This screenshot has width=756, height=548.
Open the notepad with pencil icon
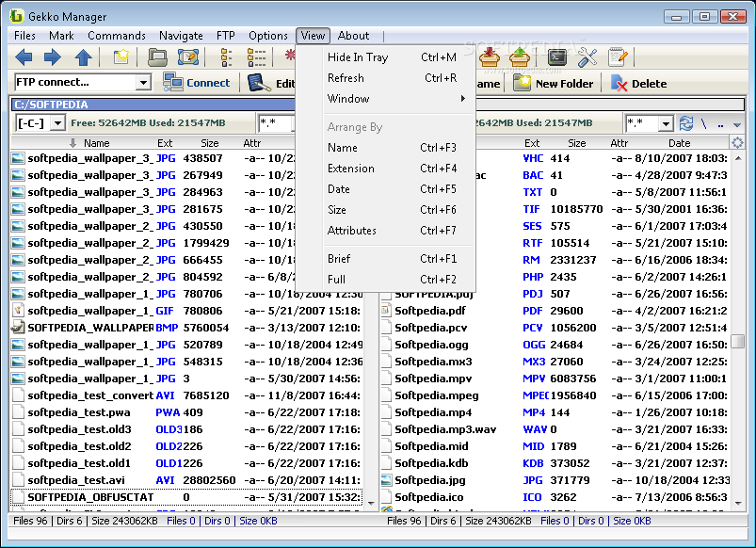coord(618,57)
